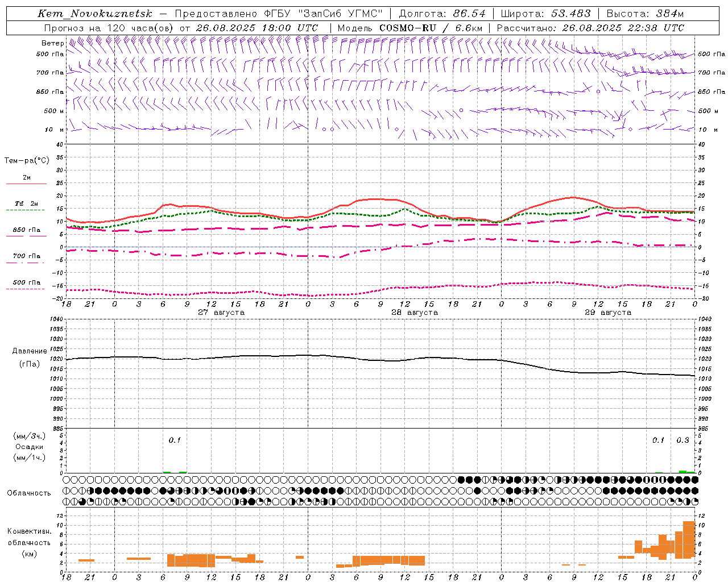The width and height of the screenshot is (728, 582).
Task: Click the (км) convective height unit label
Action: [30, 554]
